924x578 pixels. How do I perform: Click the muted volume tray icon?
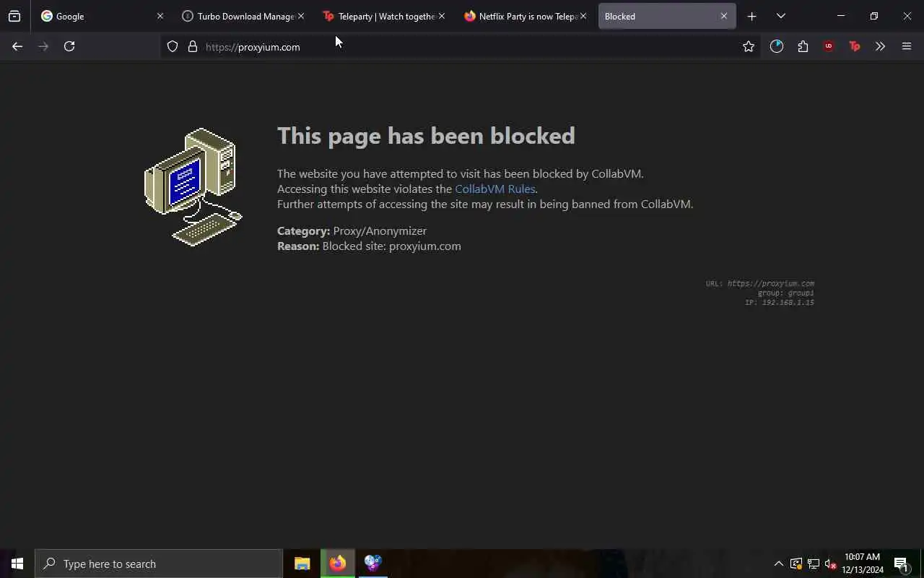[830, 564]
